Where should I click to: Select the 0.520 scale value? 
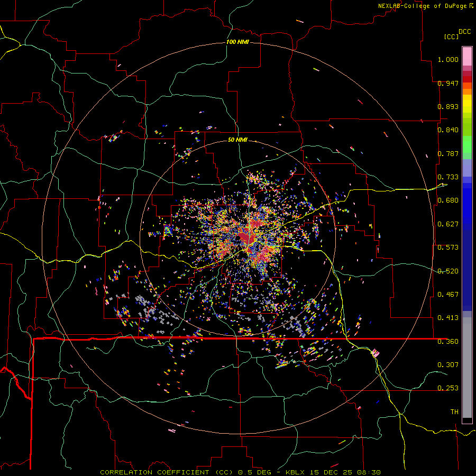(448, 271)
